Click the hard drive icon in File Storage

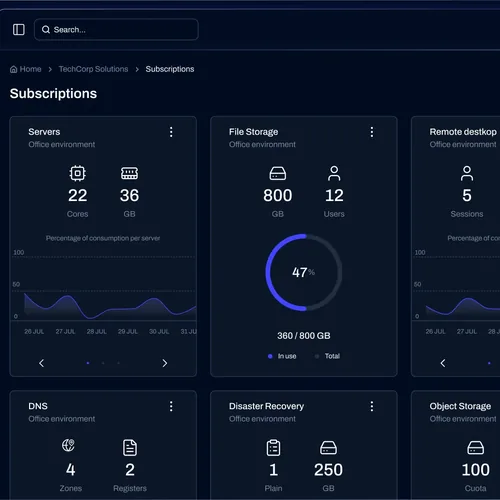[x=278, y=174]
